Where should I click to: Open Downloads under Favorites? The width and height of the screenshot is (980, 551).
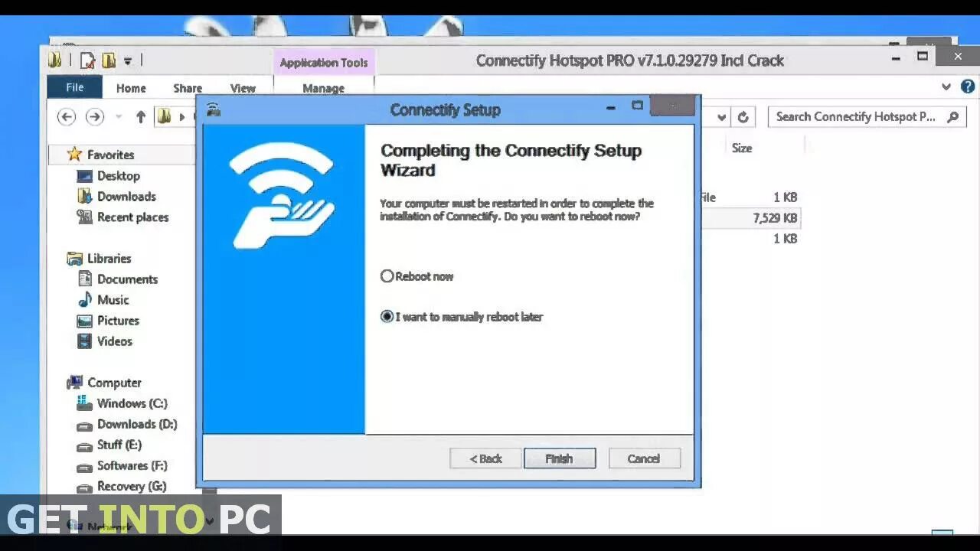pyautogui.click(x=126, y=196)
